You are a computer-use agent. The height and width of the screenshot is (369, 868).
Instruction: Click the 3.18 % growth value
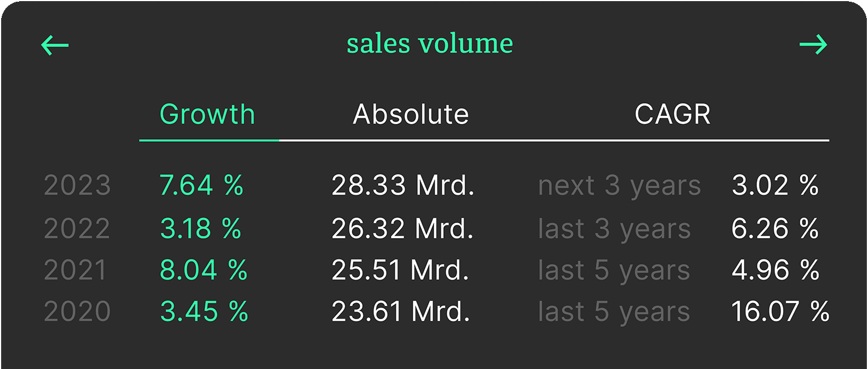point(201,229)
